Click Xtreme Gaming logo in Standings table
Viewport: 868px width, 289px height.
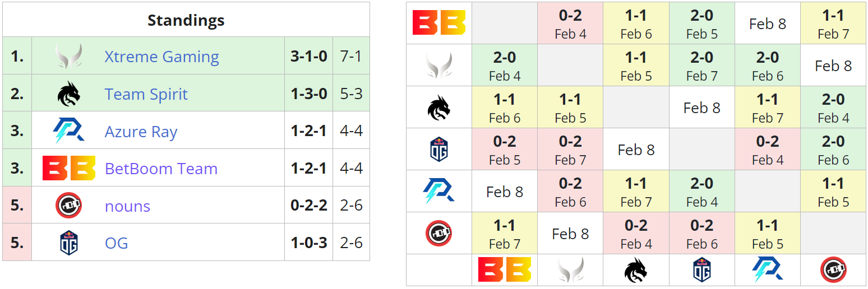(x=69, y=57)
